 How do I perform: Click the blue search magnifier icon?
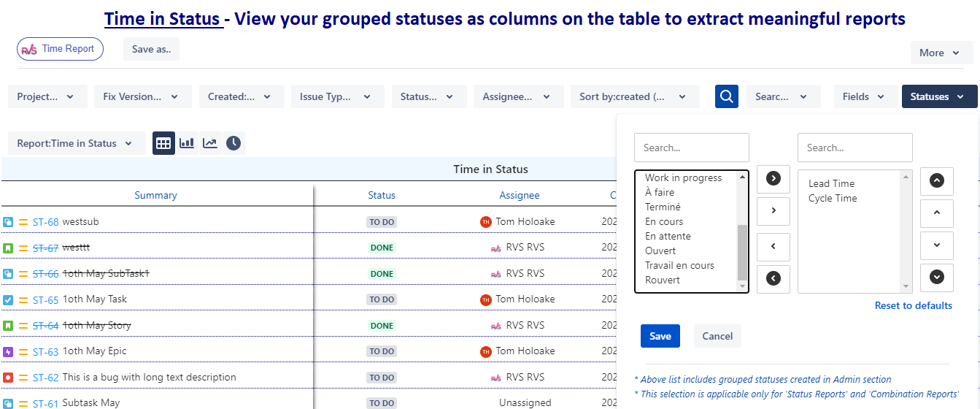pyautogui.click(x=726, y=96)
